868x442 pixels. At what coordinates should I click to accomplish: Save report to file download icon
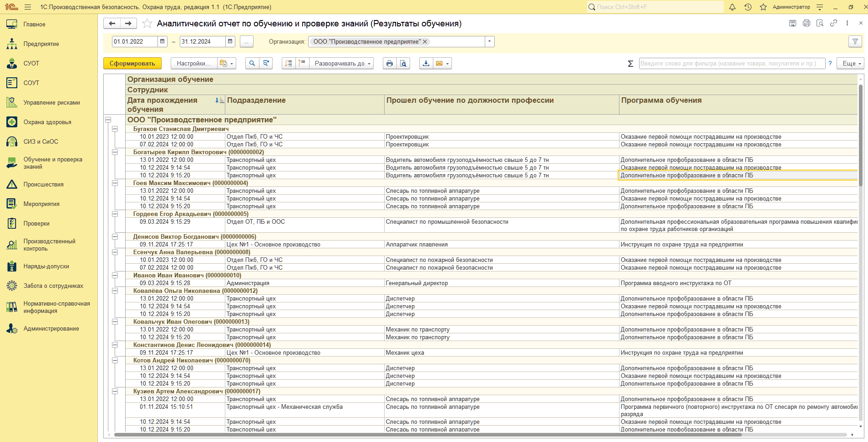[426, 64]
